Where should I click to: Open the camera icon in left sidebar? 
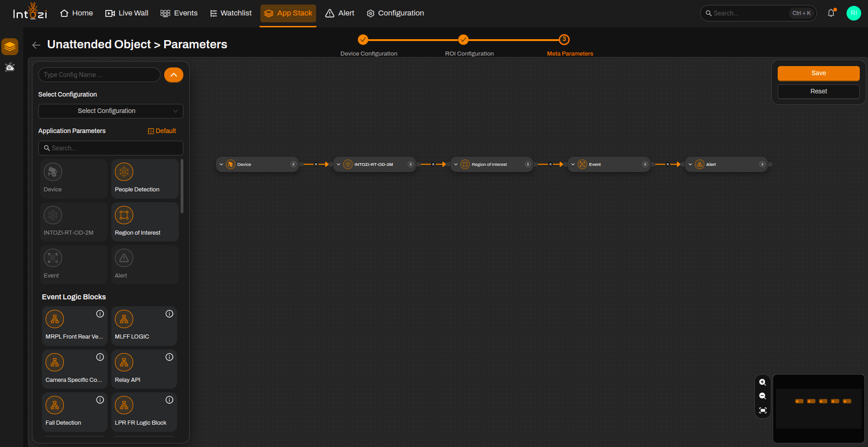coord(10,67)
